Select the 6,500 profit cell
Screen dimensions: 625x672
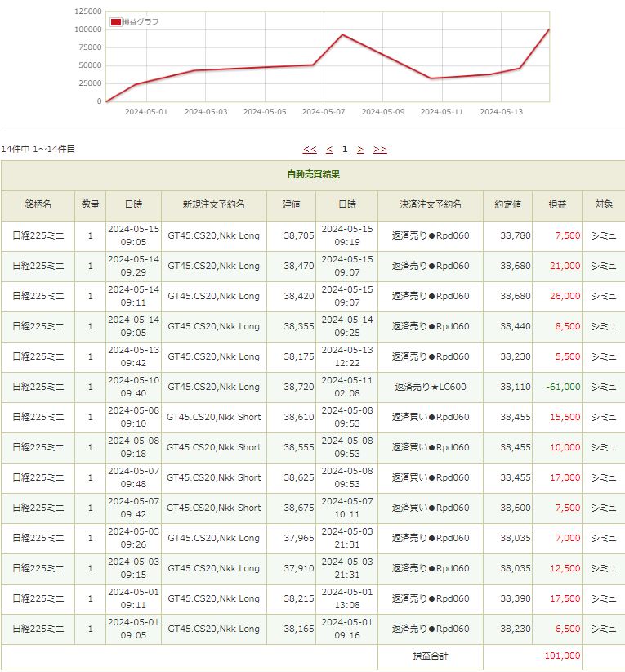pos(557,629)
